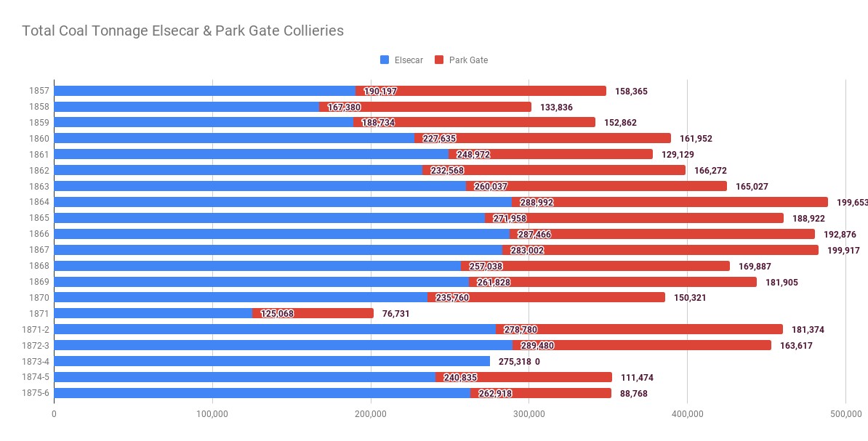Click the 76,731 data label
This screenshot has width=868, height=441.
coord(398,313)
